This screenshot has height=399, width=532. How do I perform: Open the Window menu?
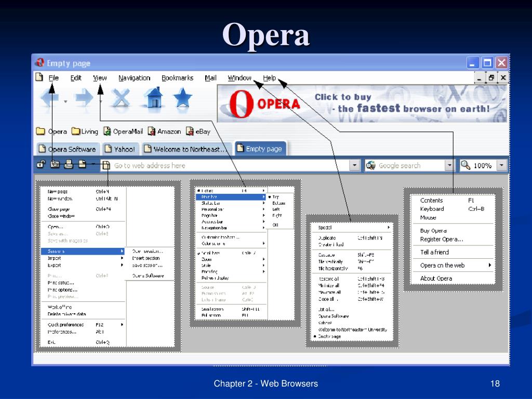pyautogui.click(x=239, y=78)
